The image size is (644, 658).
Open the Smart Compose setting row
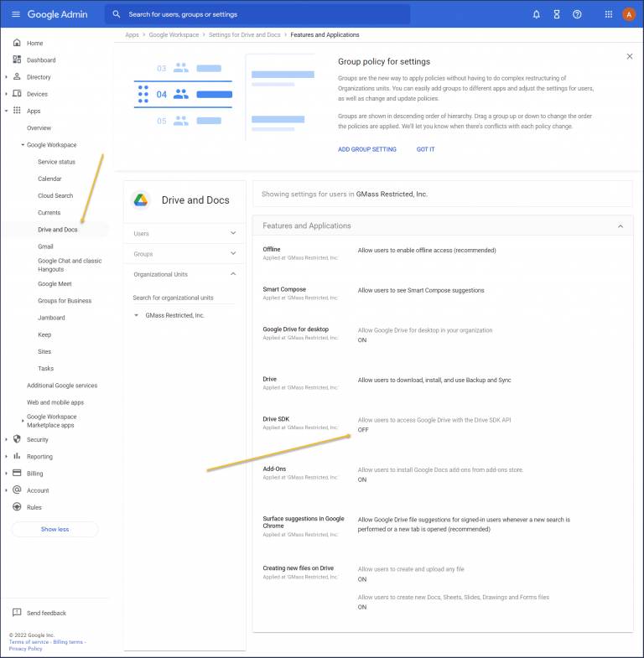point(443,293)
